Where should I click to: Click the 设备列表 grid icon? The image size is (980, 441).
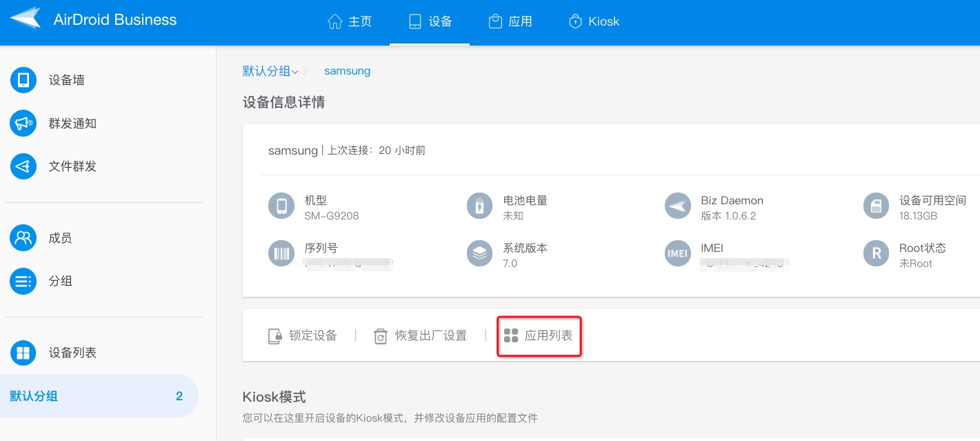point(23,353)
